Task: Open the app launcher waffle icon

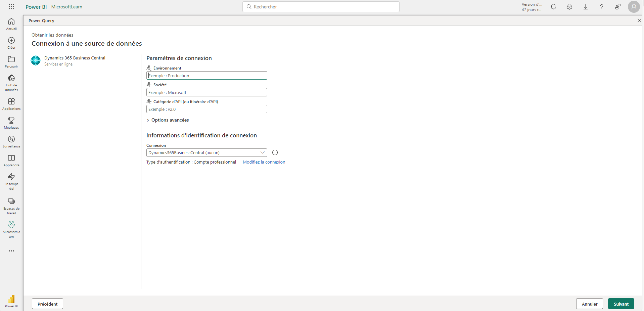Action: coord(11,7)
